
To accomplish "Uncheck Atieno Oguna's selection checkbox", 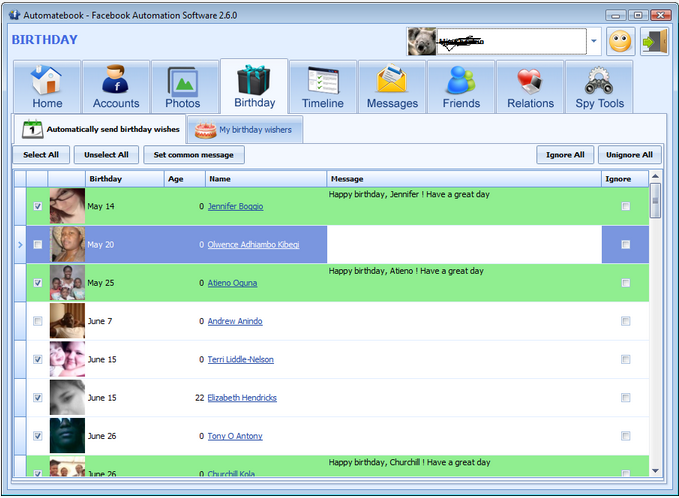I will 38,283.
